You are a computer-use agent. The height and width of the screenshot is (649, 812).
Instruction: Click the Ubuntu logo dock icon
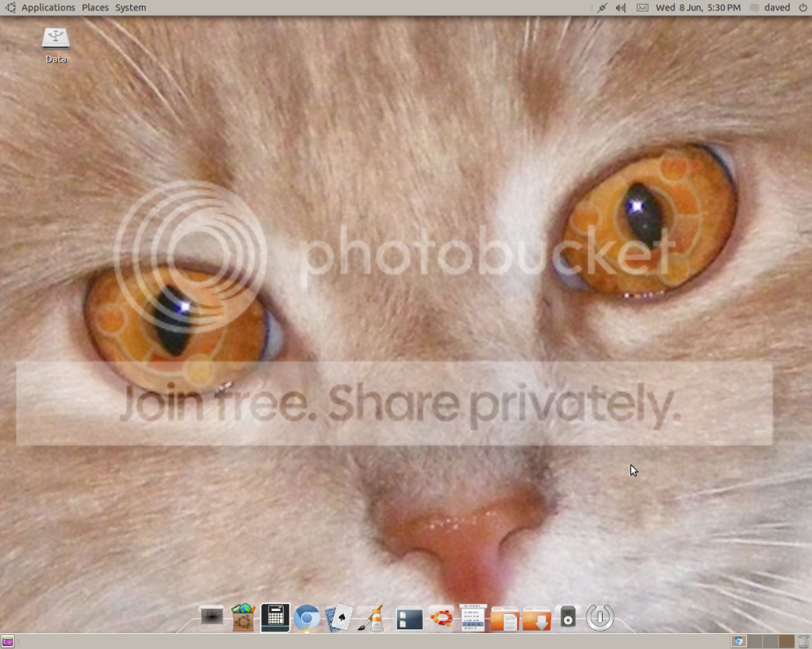point(441,617)
